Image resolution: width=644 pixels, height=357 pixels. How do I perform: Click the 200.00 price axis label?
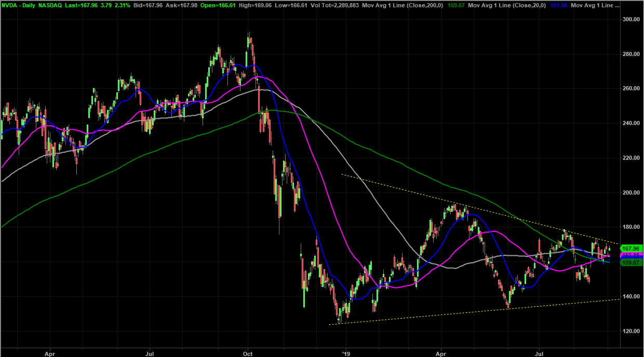tap(631, 193)
